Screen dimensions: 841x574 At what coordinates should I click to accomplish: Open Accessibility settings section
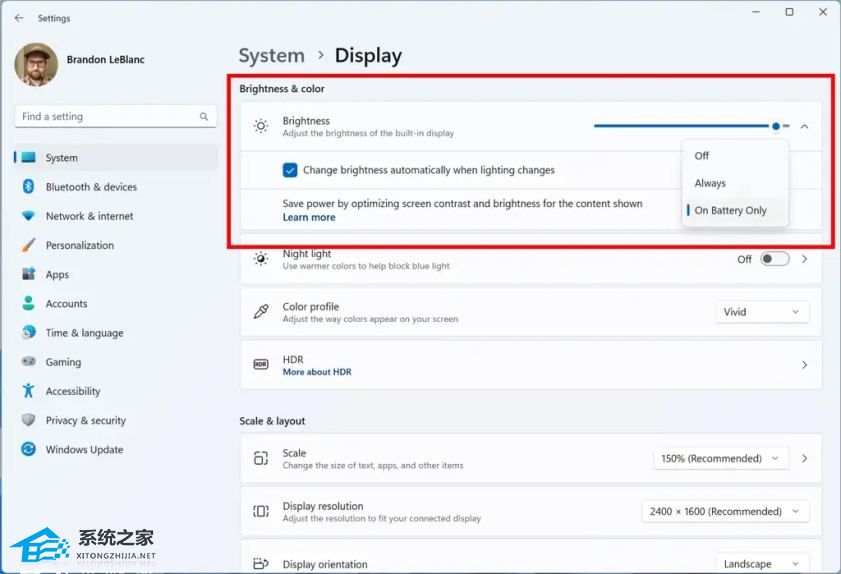[x=73, y=391]
